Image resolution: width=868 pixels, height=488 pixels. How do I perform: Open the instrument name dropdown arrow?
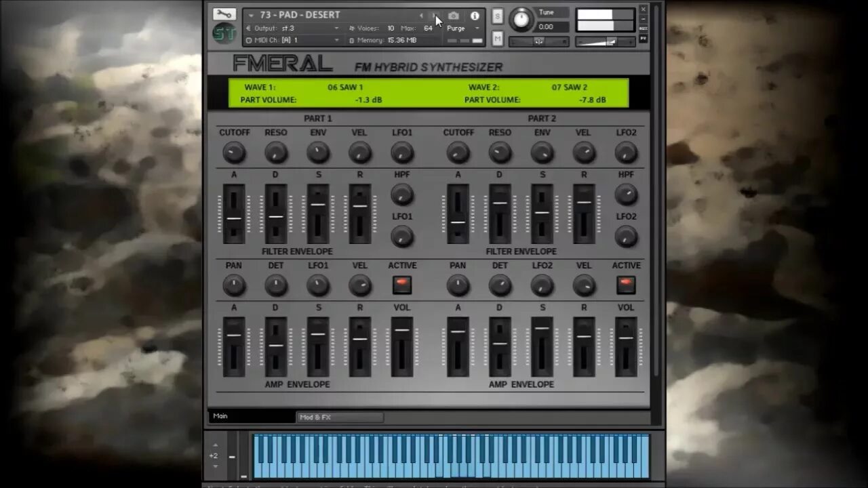click(252, 15)
